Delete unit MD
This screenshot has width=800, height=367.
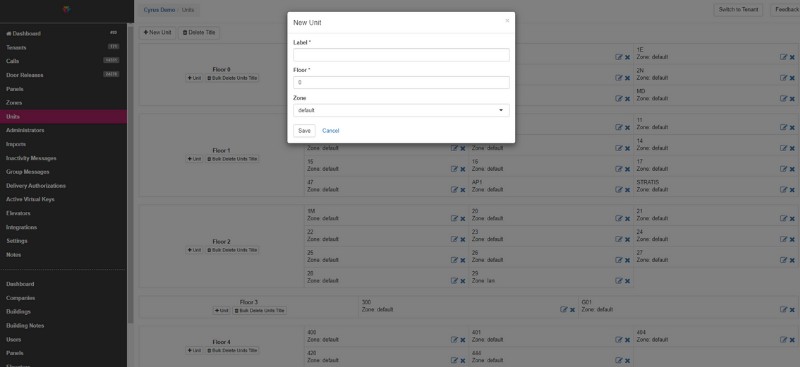click(792, 99)
